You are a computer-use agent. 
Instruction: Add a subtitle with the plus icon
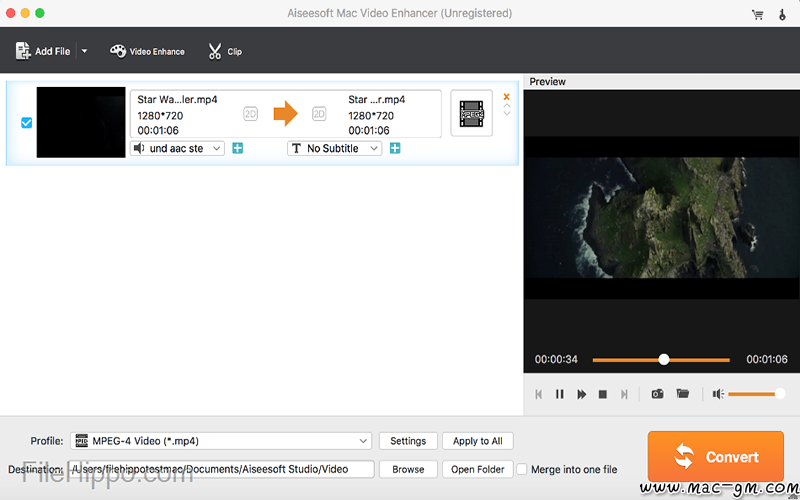point(395,148)
